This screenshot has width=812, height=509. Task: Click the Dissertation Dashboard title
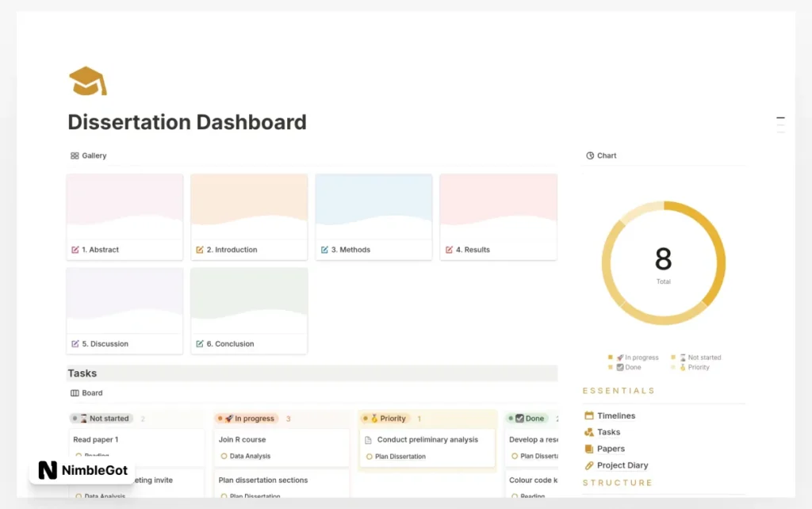click(187, 122)
